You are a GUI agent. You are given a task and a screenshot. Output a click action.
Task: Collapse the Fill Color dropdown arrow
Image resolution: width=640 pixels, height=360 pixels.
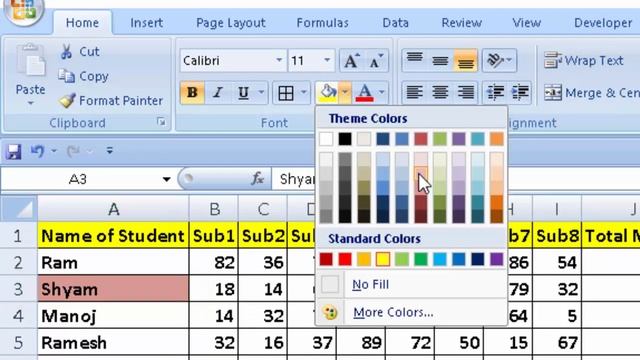pyautogui.click(x=345, y=93)
